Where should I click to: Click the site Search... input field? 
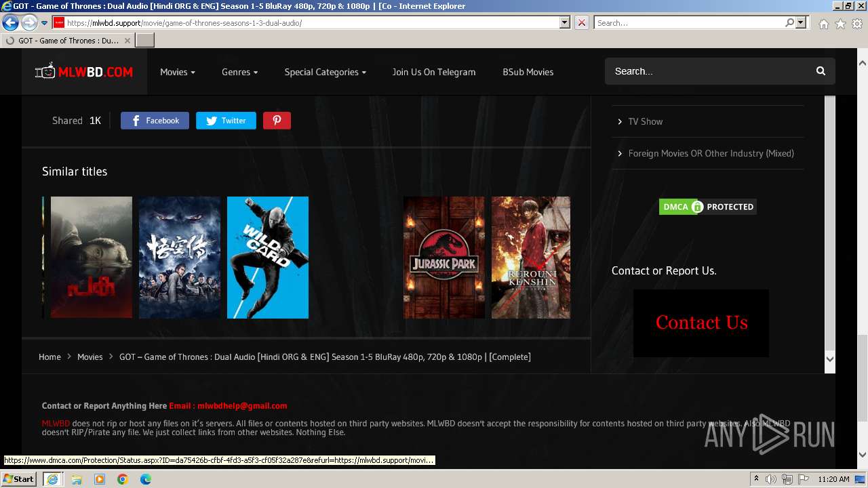[x=709, y=71]
